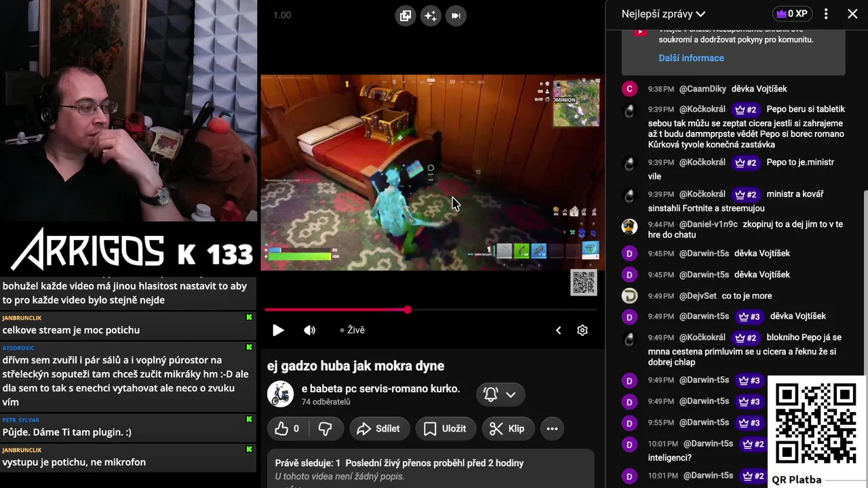
Task: Click PETR_SYLVAR message Půjde. Dáme Ti tam plugin
Action: (x=66, y=432)
